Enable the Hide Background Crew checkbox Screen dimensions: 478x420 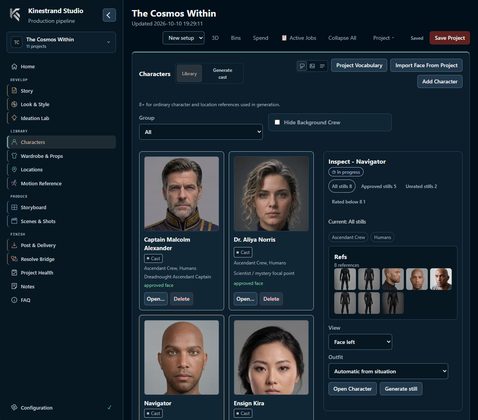pyautogui.click(x=277, y=122)
